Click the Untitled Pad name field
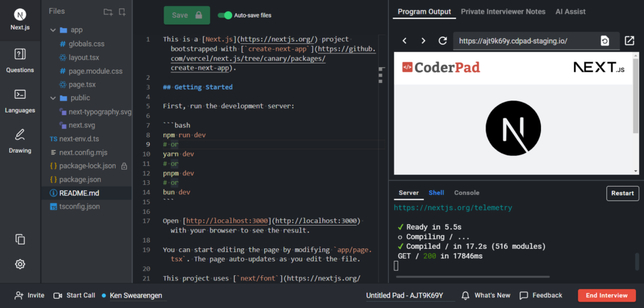 coord(404,295)
